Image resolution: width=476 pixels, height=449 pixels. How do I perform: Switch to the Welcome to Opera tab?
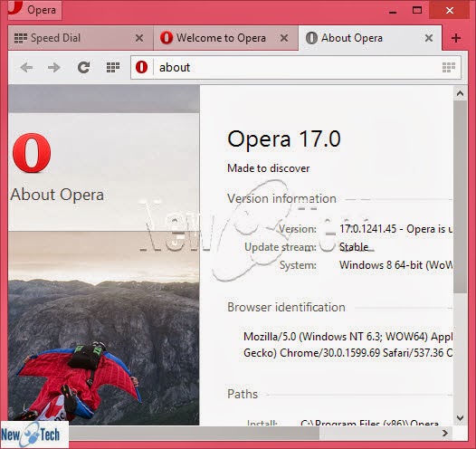click(x=226, y=38)
